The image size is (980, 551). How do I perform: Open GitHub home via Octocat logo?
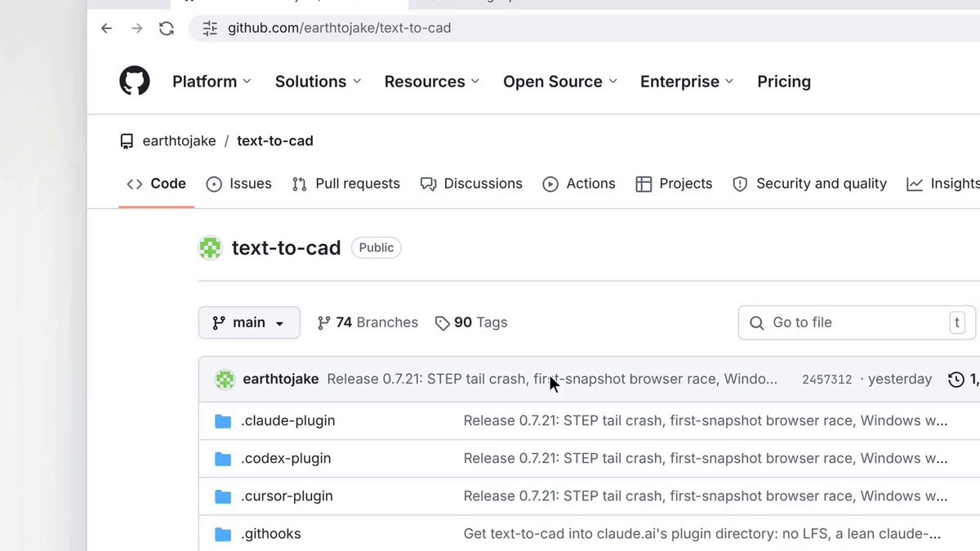point(135,82)
